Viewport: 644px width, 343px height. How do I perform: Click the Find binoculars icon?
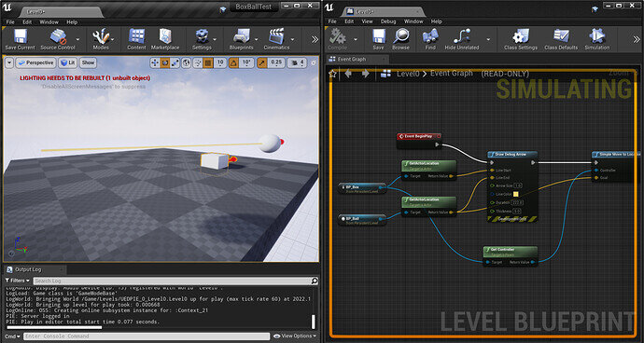tap(430, 39)
